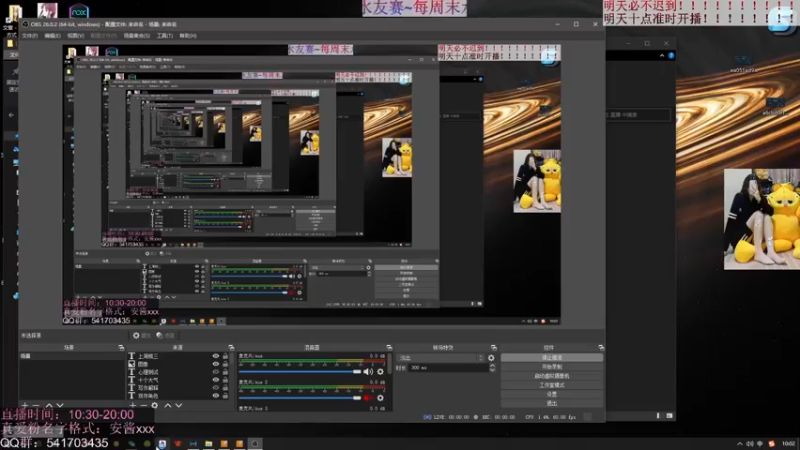
Task: Add a new source with the plus icon
Action: click(131, 406)
